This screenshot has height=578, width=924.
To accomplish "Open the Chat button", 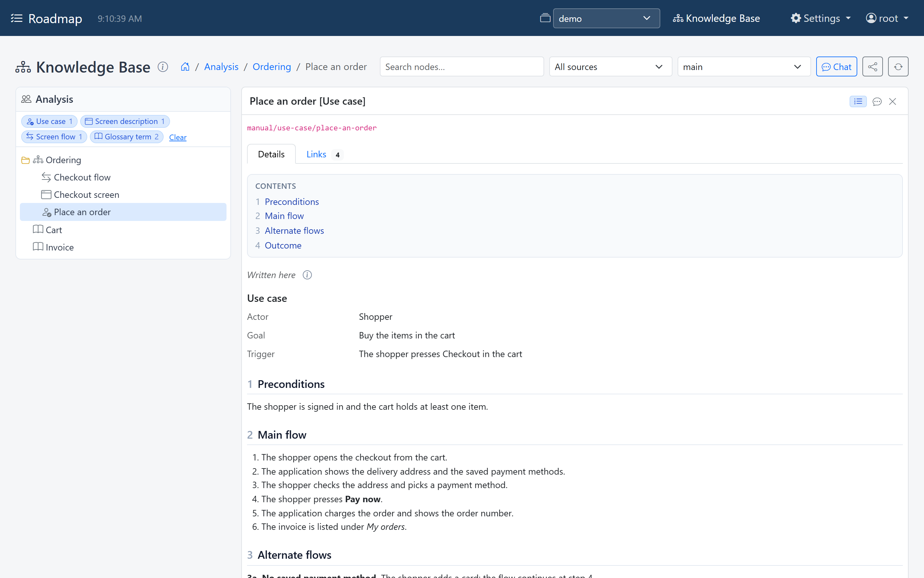I will pos(836,66).
